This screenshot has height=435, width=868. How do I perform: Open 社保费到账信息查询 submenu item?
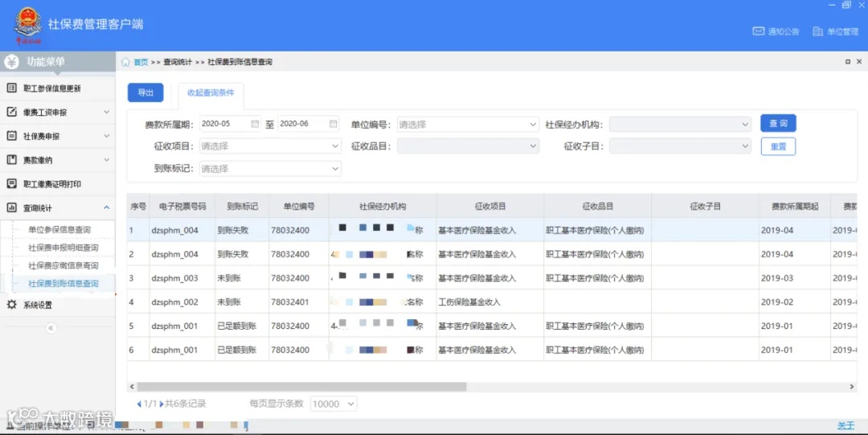(63, 283)
